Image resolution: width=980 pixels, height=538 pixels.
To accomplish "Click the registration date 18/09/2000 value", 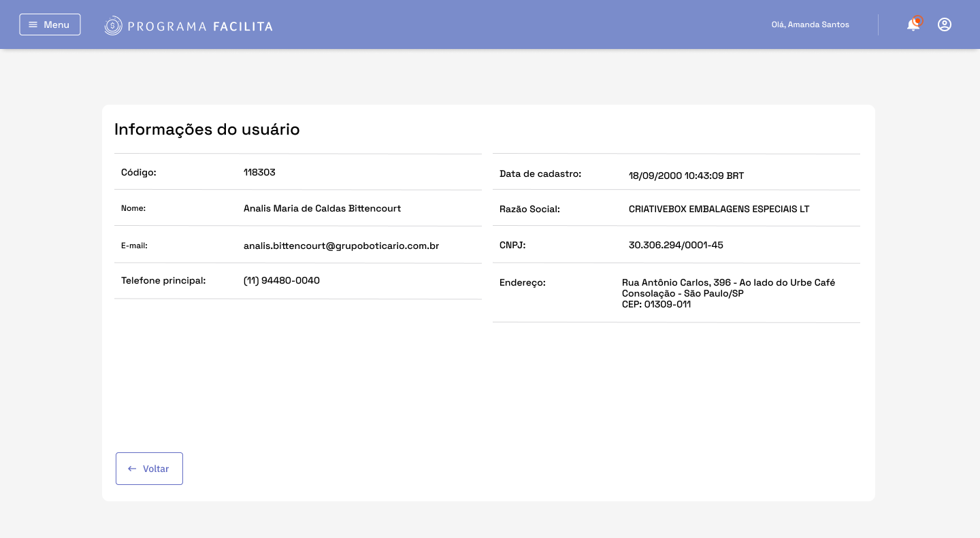I will click(x=686, y=175).
